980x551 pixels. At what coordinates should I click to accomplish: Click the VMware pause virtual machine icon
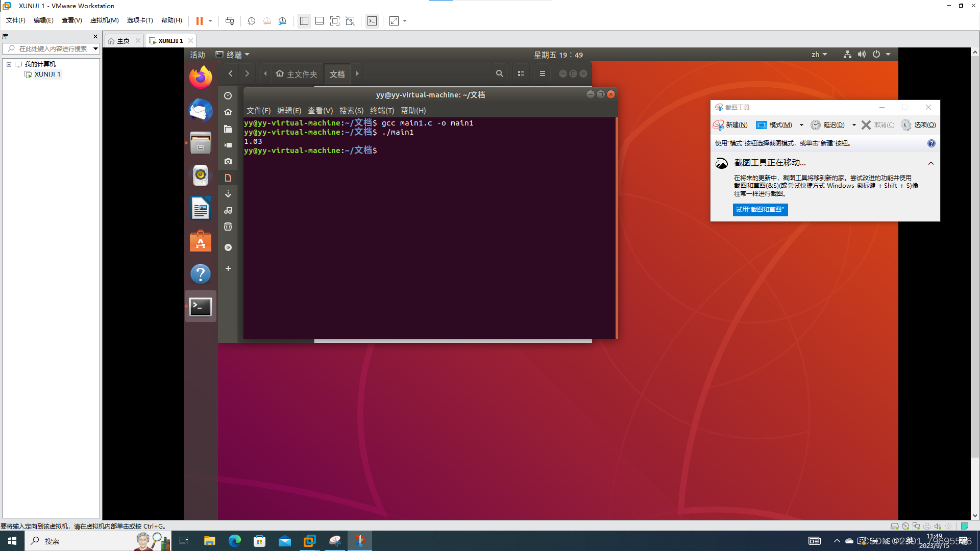pos(200,21)
